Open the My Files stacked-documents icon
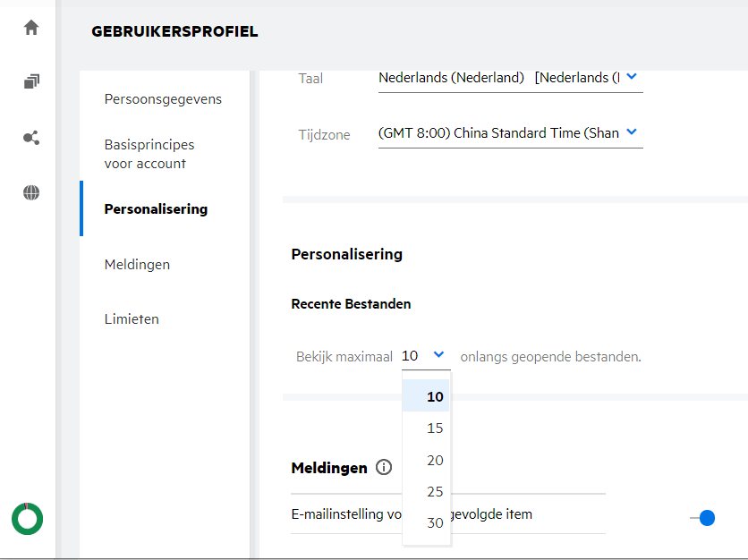The width and height of the screenshot is (748, 560). click(31, 82)
